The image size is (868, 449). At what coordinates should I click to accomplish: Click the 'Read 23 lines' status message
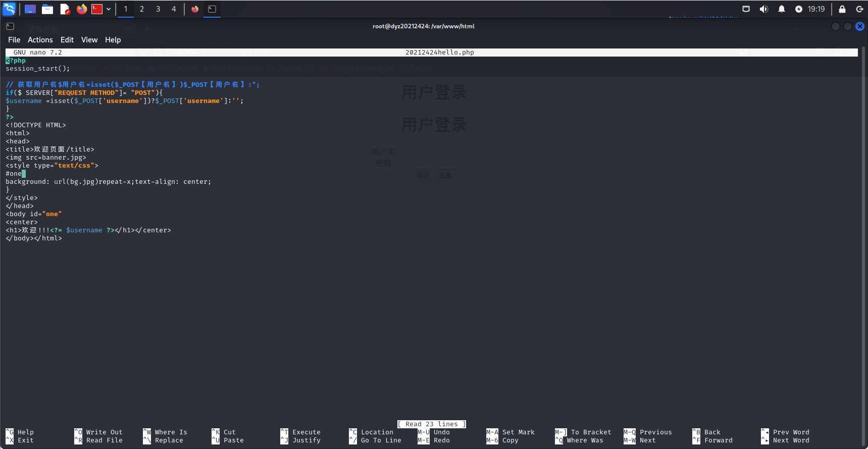pos(432,424)
